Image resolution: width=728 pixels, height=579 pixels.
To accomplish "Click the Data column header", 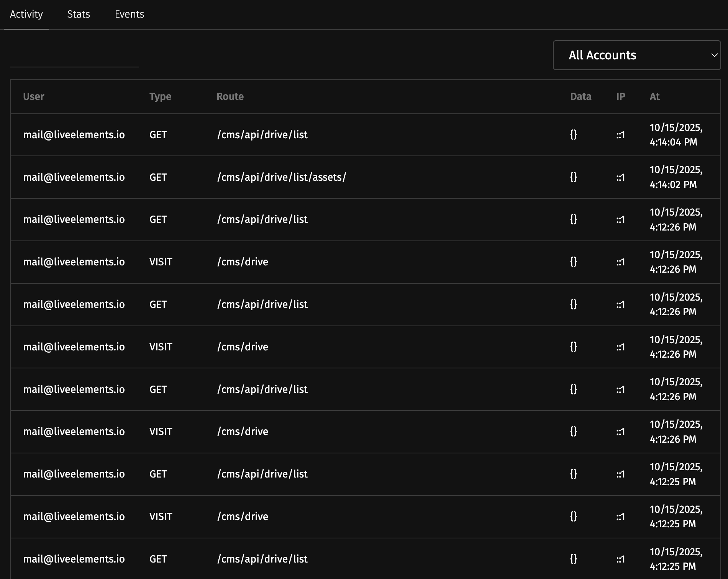I will pos(580,96).
